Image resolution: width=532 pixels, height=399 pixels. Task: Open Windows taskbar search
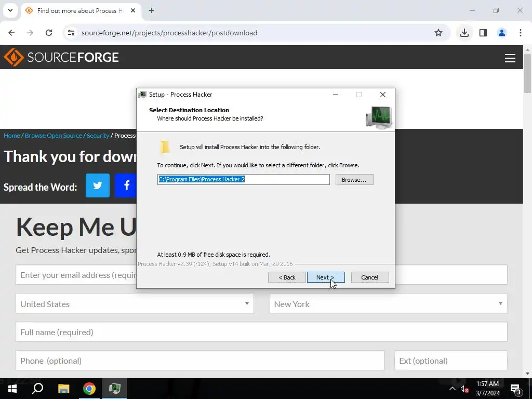[37, 389]
